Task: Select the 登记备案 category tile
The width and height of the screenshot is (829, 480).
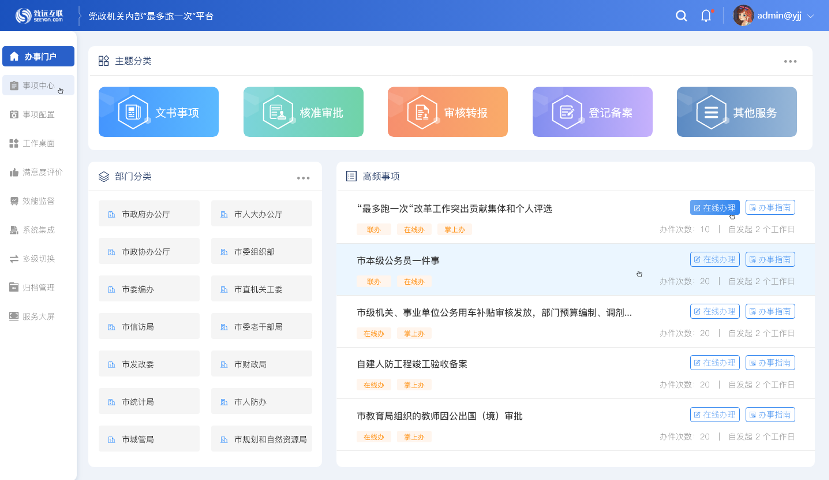Action: tap(593, 112)
